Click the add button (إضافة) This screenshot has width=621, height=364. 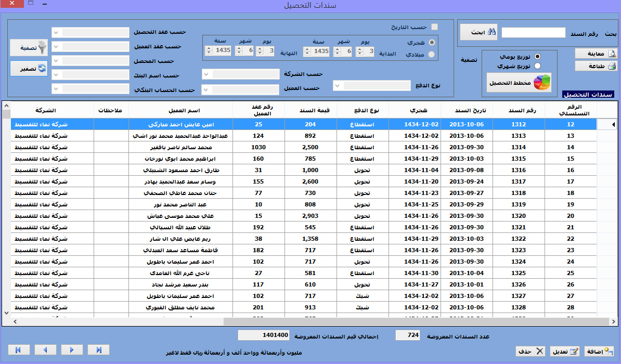pyautogui.click(x=599, y=351)
